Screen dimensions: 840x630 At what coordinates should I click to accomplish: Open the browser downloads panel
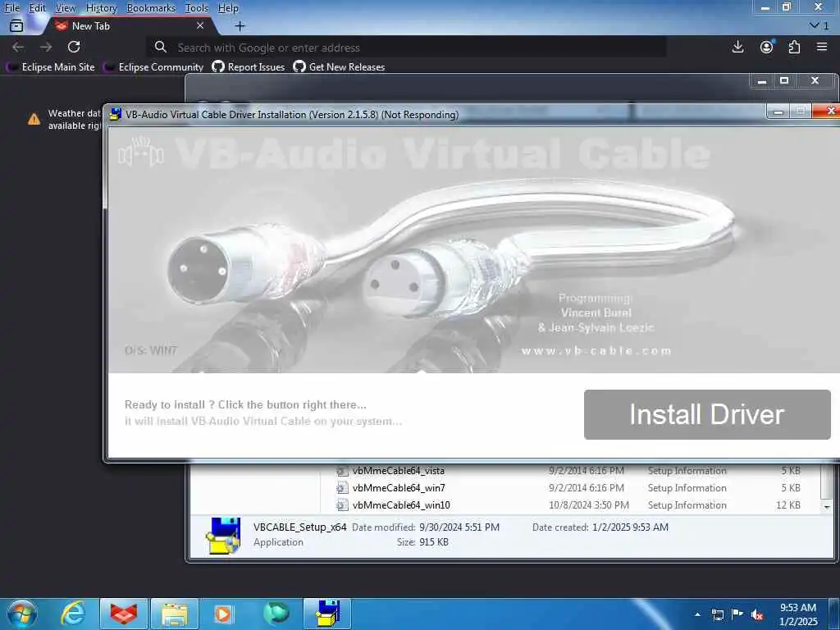click(737, 47)
